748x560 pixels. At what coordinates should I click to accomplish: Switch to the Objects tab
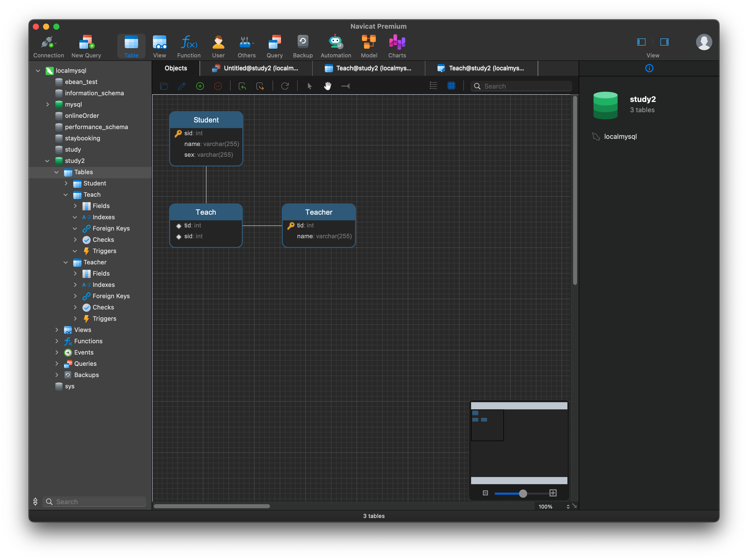[x=175, y=68]
